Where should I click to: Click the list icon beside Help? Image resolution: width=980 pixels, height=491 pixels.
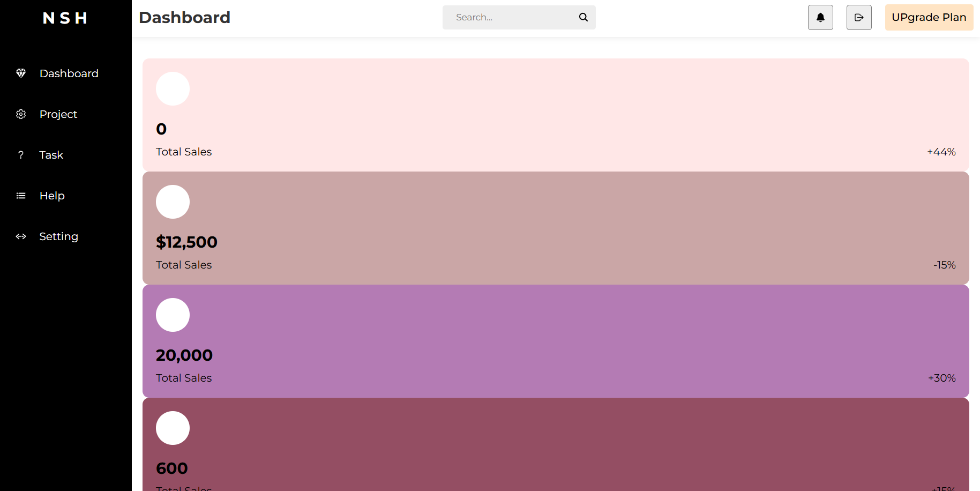click(21, 196)
